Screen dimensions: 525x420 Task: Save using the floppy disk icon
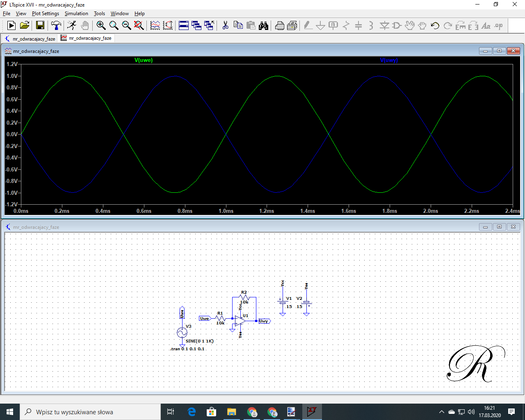(x=40, y=25)
